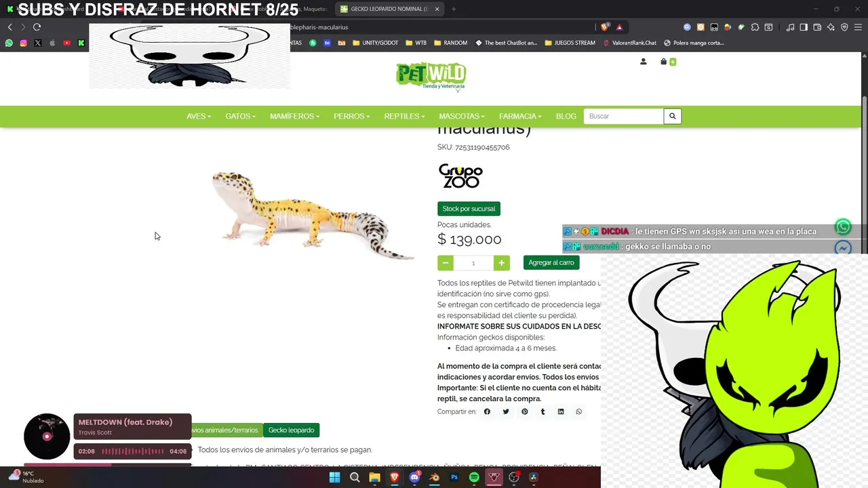Click the floating Messenger chat bubble

pos(843,249)
